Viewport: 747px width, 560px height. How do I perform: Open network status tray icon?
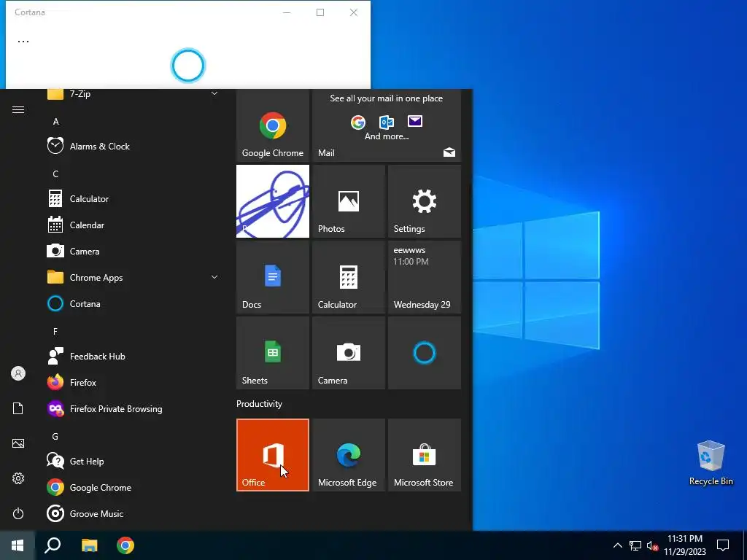tap(635, 545)
